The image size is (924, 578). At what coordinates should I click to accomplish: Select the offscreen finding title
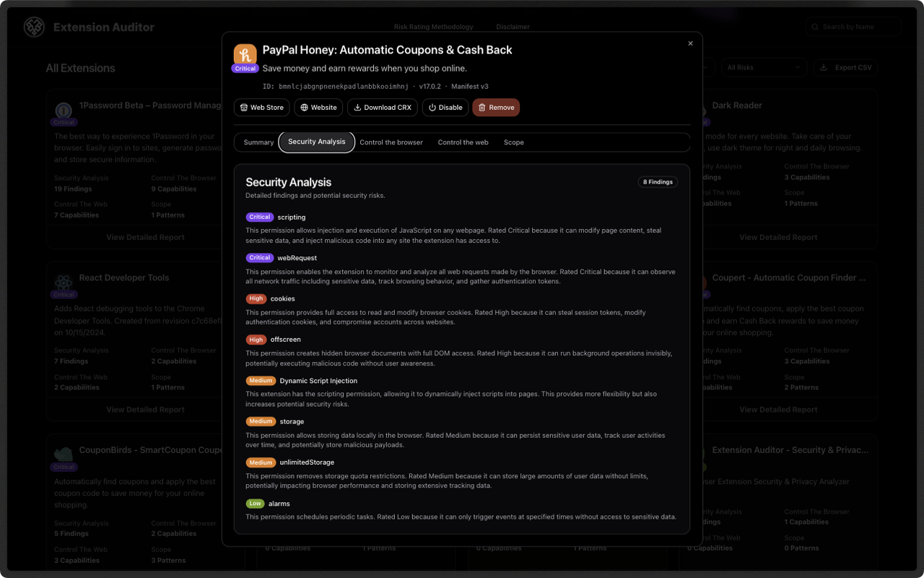click(286, 340)
